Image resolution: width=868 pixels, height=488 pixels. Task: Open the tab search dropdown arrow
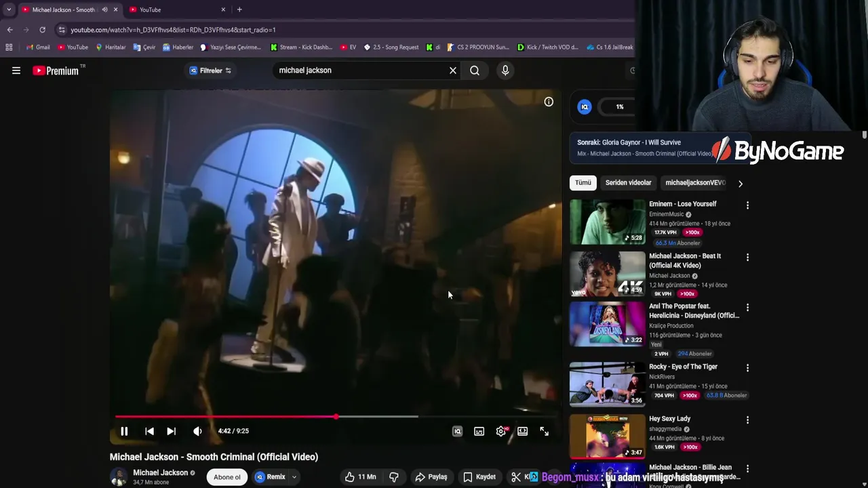coord(8,9)
